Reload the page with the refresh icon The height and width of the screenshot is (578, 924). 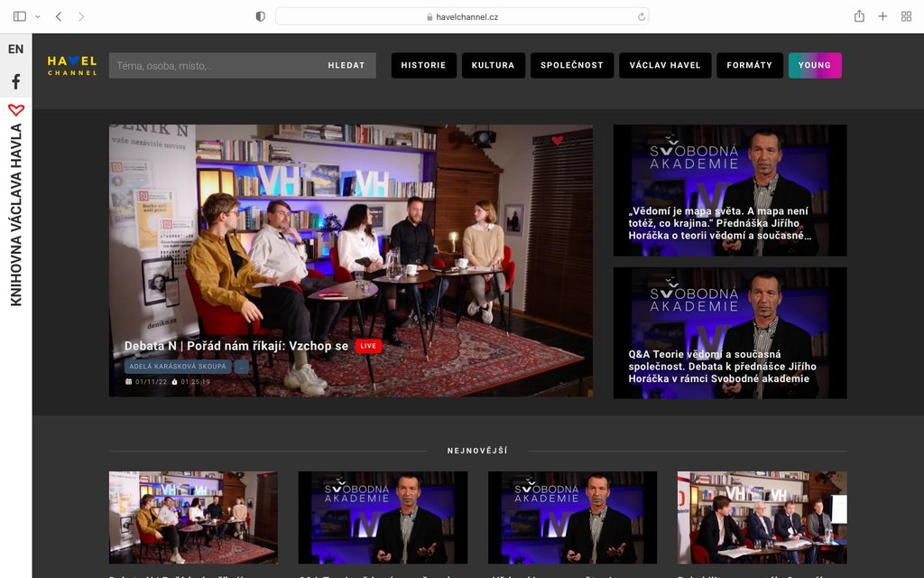[642, 17]
